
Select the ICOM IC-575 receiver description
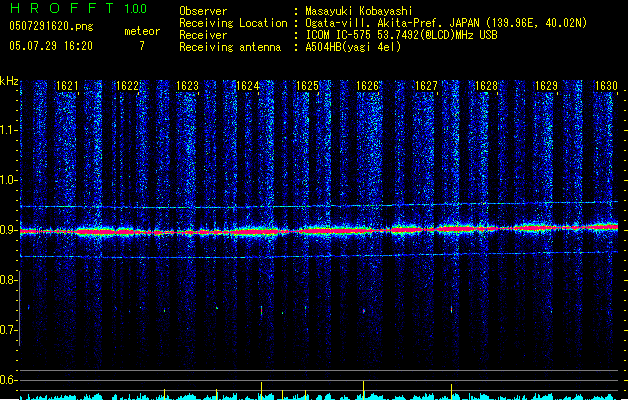click(x=401, y=35)
